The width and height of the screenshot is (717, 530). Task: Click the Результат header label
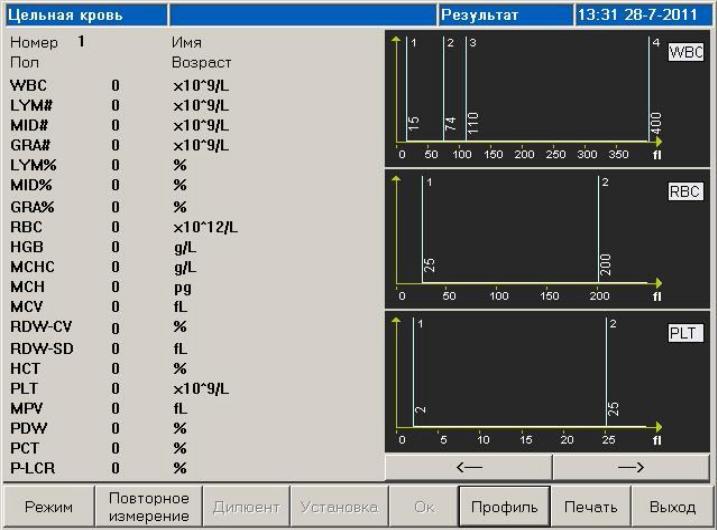coord(479,15)
